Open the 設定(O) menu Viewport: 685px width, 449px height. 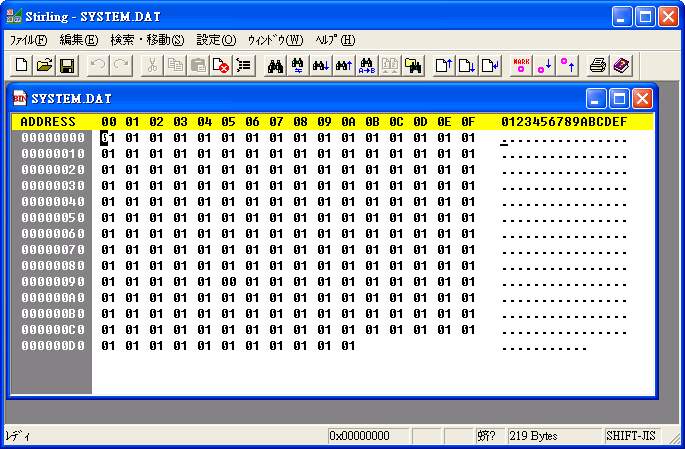pos(216,40)
